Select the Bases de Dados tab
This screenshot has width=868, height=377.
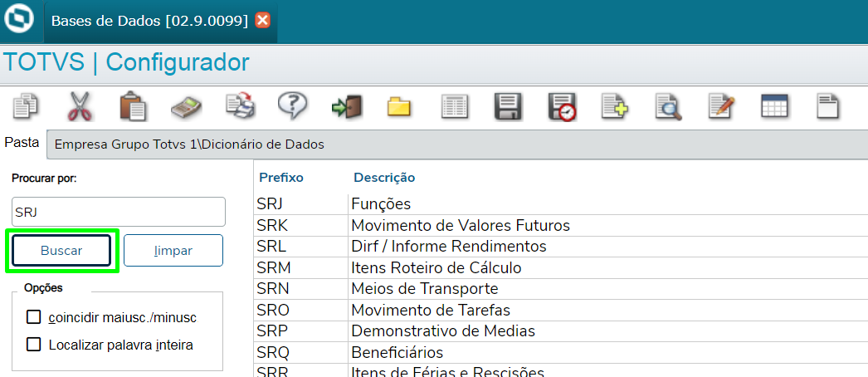pyautogui.click(x=149, y=21)
